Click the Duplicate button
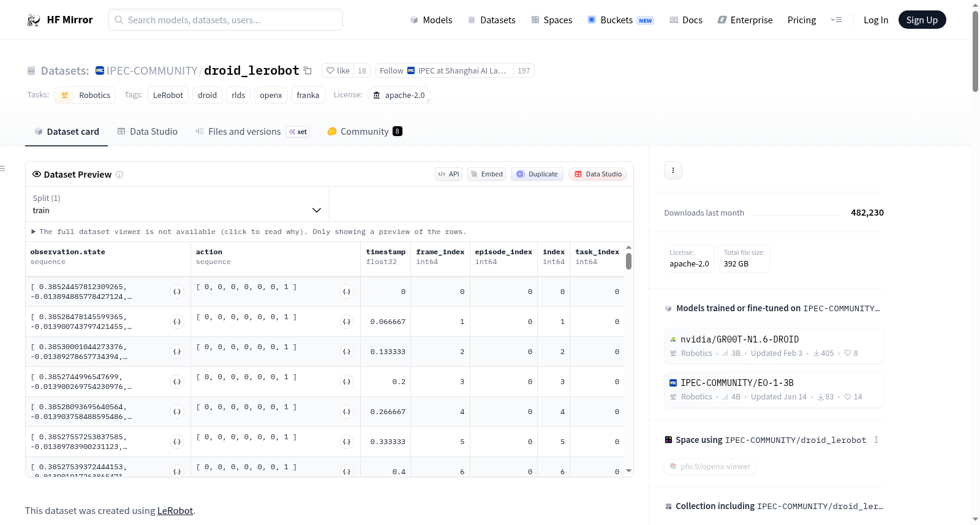 click(537, 175)
